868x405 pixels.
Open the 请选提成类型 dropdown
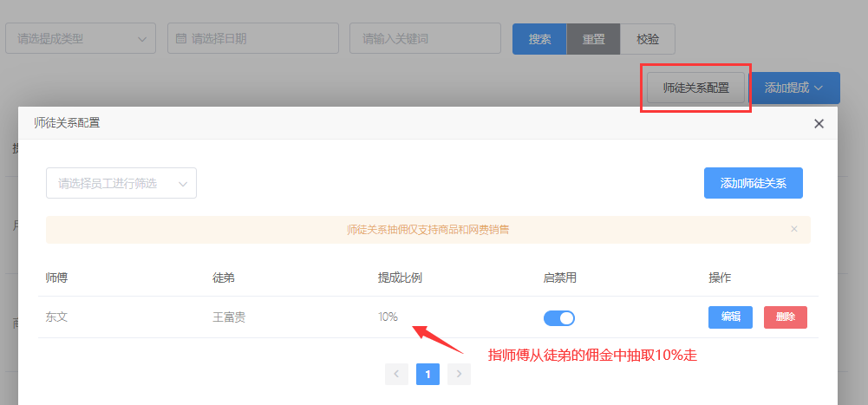(81, 39)
